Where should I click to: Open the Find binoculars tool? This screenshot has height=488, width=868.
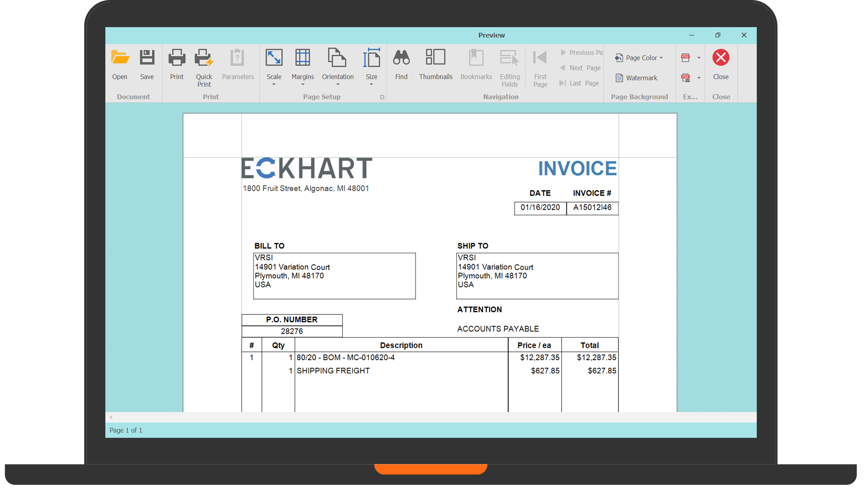point(401,58)
